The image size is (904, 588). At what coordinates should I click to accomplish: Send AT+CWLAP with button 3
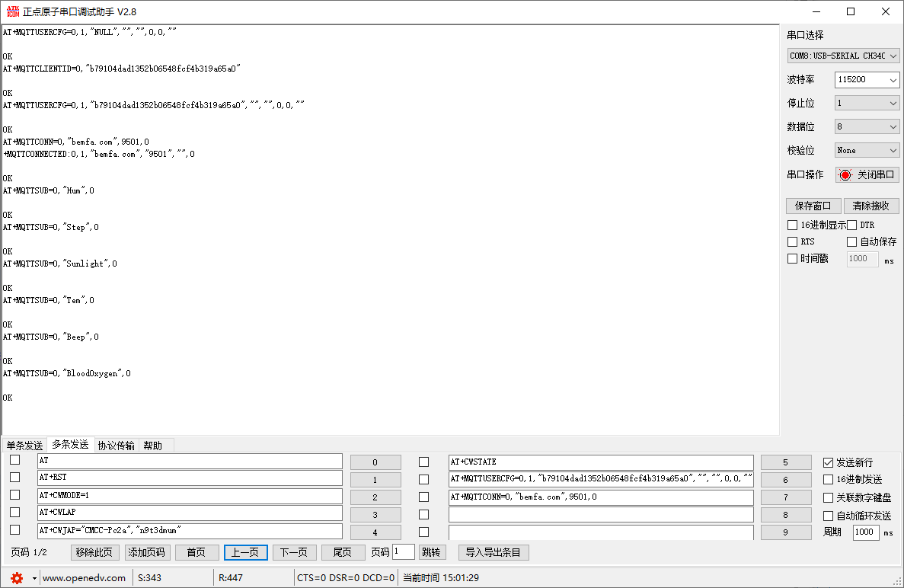tap(375, 515)
